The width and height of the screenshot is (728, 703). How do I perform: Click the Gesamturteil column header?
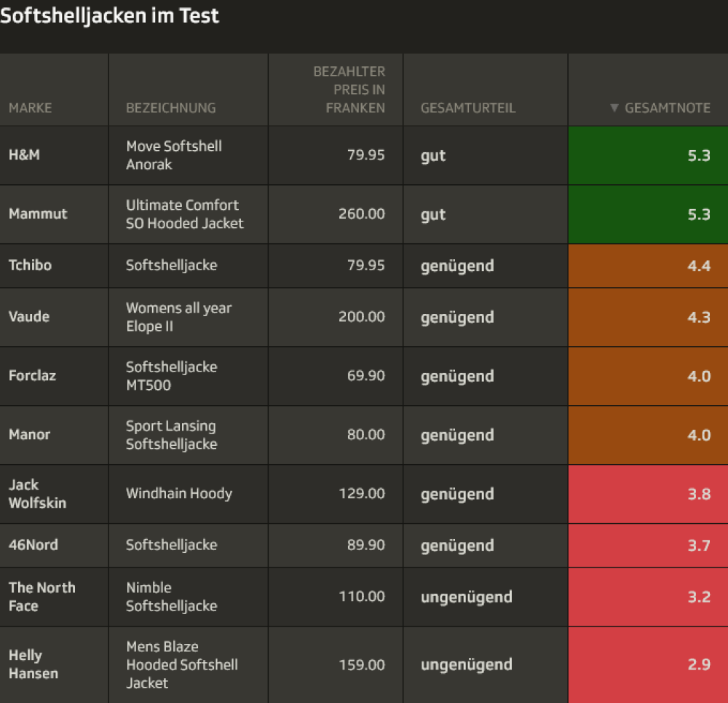click(x=467, y=108)
